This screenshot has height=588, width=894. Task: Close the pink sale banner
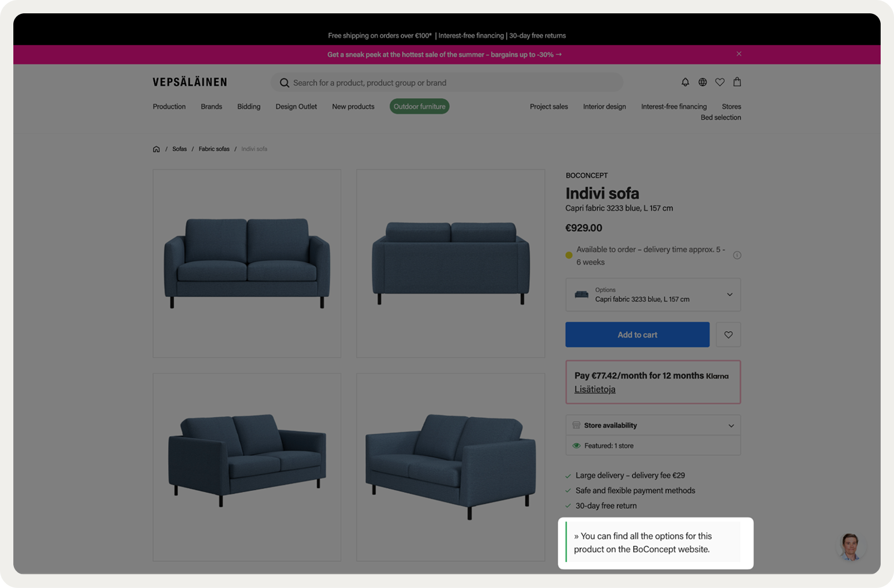[739, 54]
